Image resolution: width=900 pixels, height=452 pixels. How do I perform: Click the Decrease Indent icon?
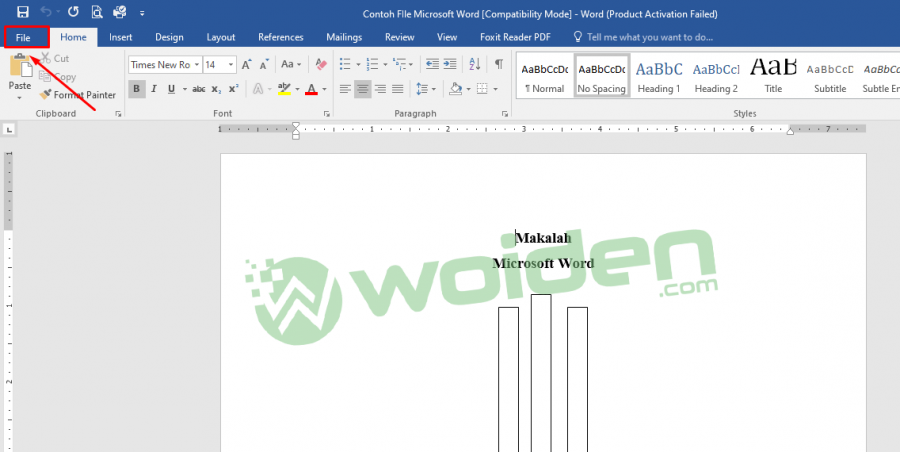click(x=432, y=64)
